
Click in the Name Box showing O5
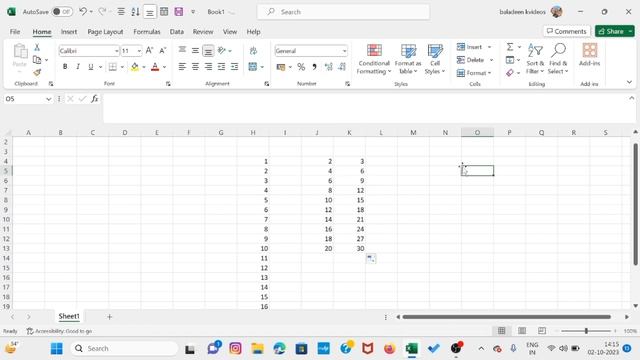tap(24, 99)
